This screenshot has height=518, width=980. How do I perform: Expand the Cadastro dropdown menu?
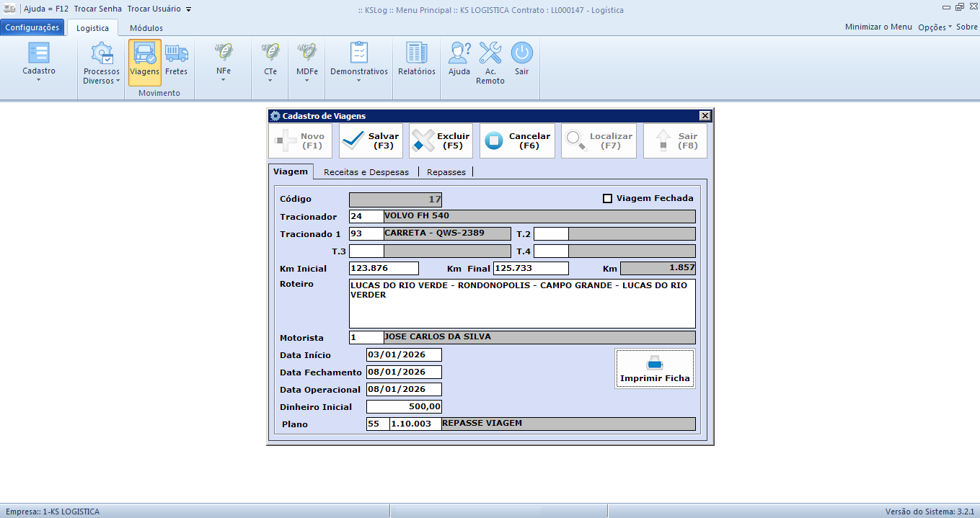point(39,62)
